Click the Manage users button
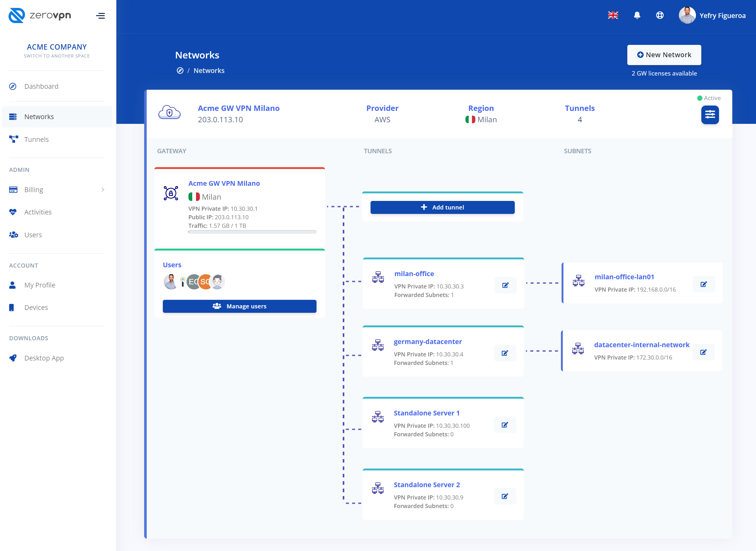This screenshot has width=756, height=551. (x=239, y=306)
